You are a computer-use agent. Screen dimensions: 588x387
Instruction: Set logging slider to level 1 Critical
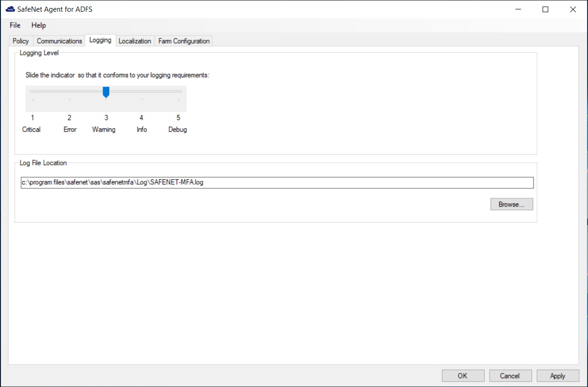pyautogui.click(x=33, y=91)
